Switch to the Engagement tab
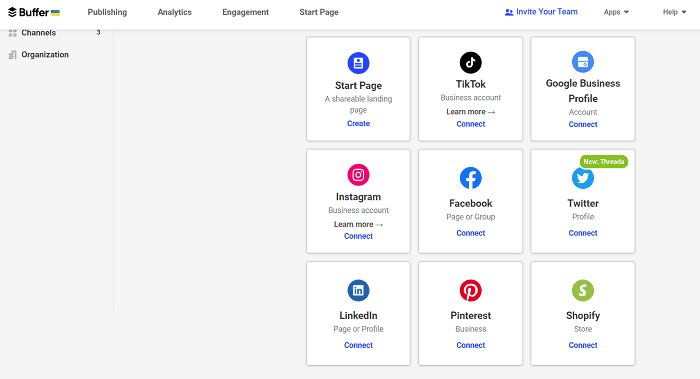The height and width of the screenshot is (379, 700). (x=246, y=12)
